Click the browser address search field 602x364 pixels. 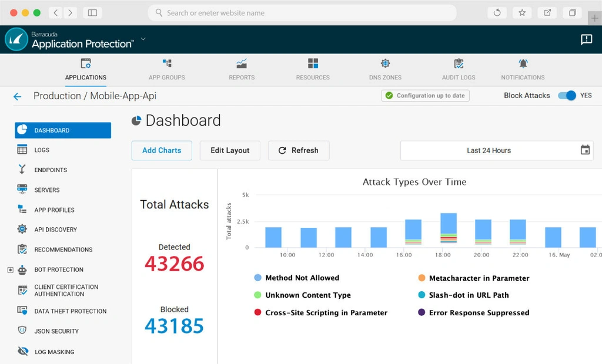[302, 13]
